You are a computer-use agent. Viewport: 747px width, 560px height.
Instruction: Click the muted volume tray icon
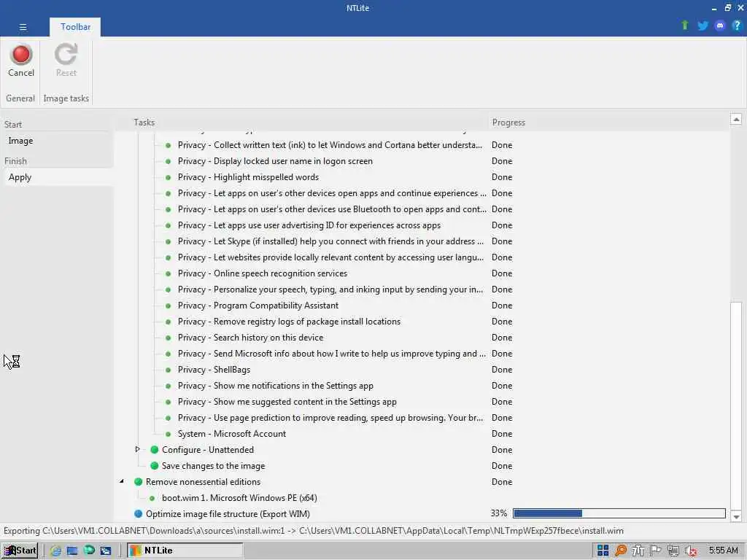[691, 551]
